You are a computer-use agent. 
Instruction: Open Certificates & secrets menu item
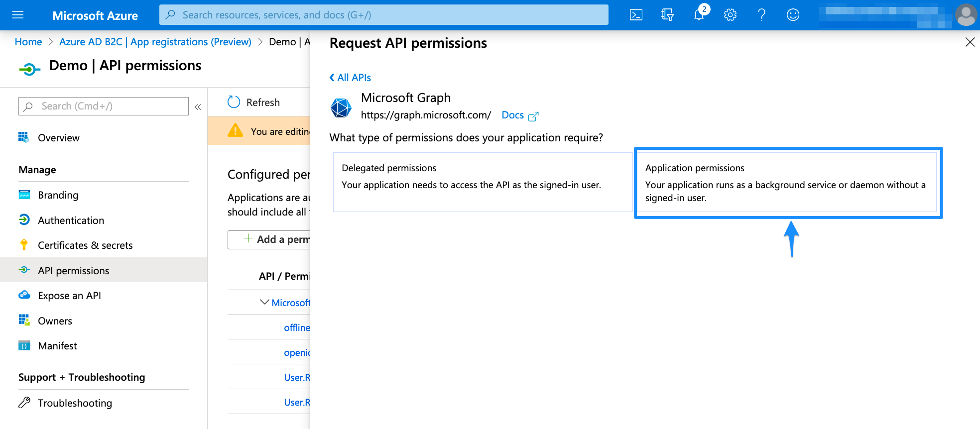coord(85,245)
